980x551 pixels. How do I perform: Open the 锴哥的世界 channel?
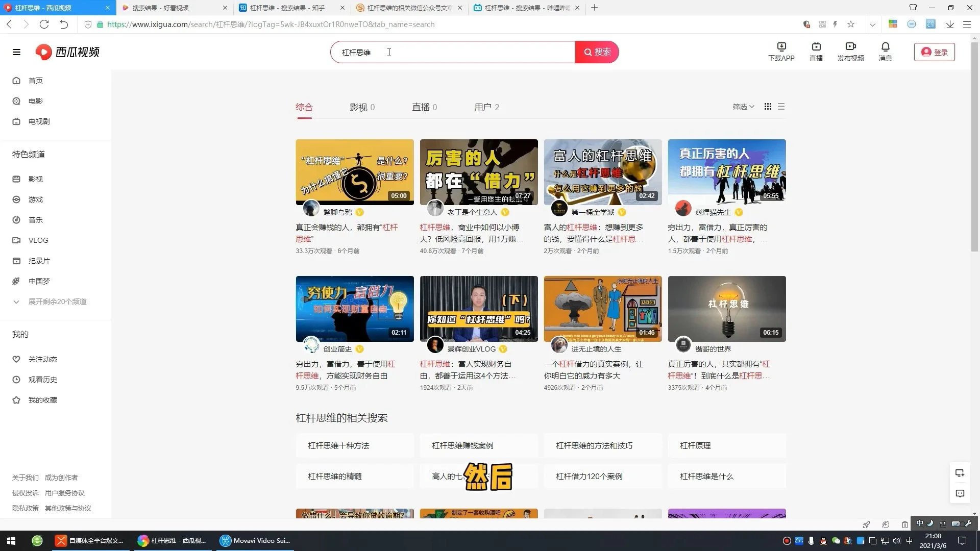[x=713, y=349]
